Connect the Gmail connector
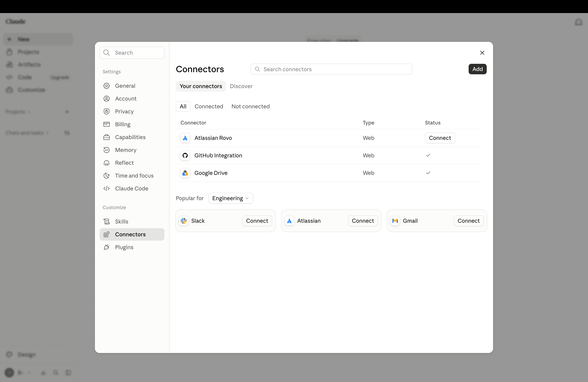The width and height of the screenshot is (588, 382). tap(468, 221)
